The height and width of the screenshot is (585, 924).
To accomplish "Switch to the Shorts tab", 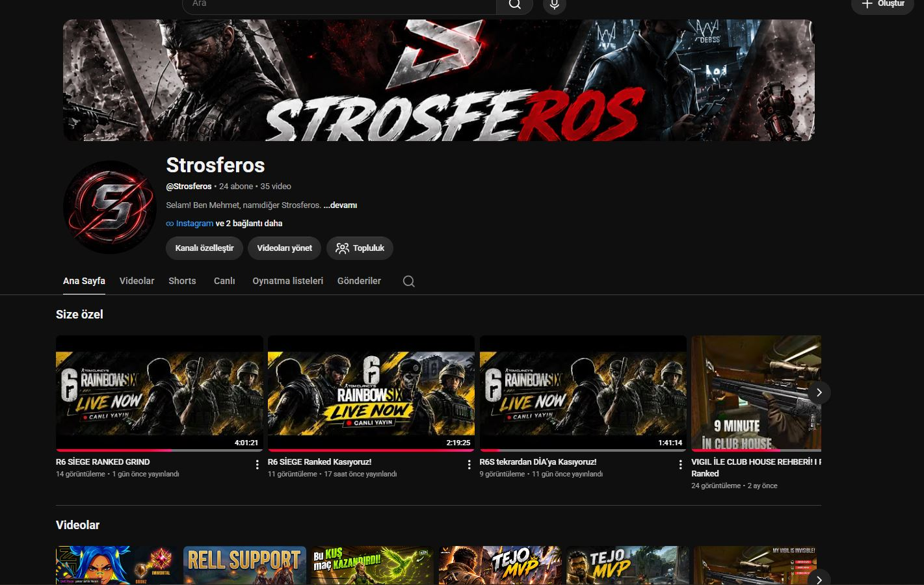I will (182, 281).
